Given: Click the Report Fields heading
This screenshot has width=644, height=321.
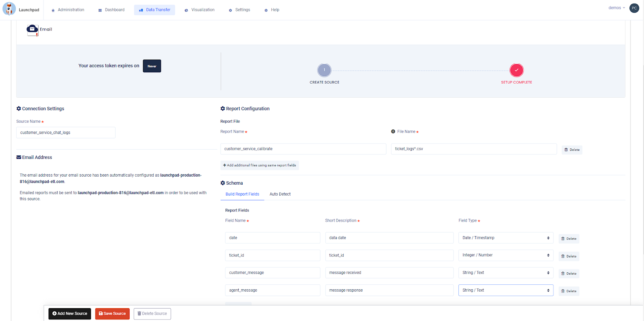Looking at the screenshot, I should click(237, 210).
